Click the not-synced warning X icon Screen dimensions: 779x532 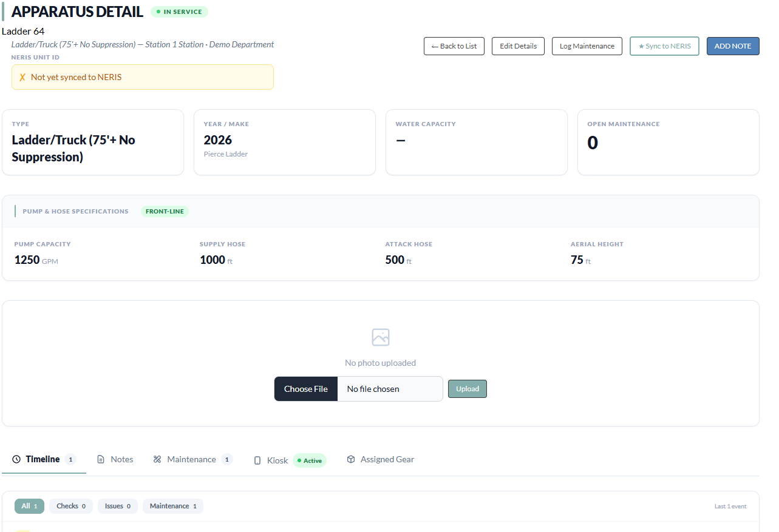pyautogui.click(x=22, y=77)
